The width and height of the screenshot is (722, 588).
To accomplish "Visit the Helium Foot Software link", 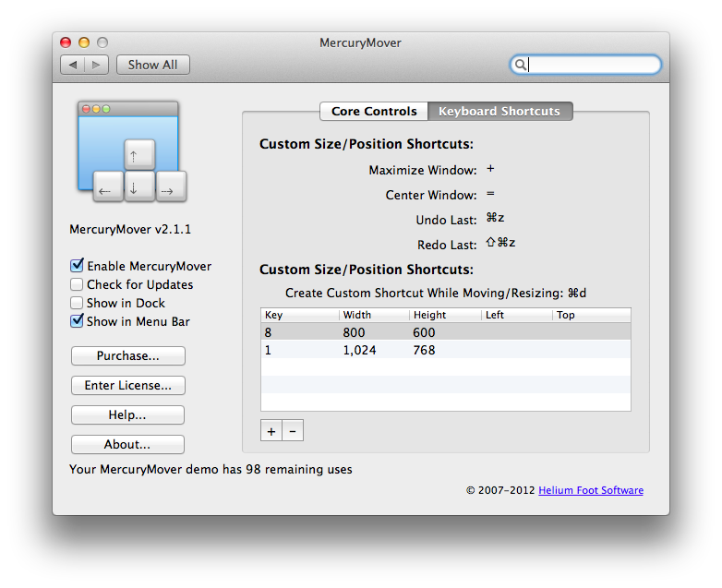I will (x=591, y=490).
